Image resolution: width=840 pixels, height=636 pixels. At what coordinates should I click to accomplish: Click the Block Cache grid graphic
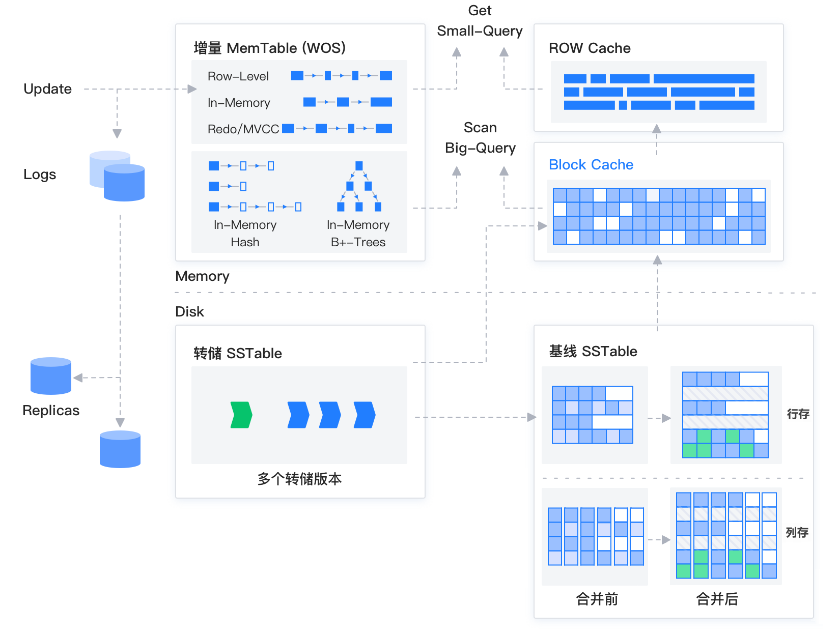(x=659, y=216)
